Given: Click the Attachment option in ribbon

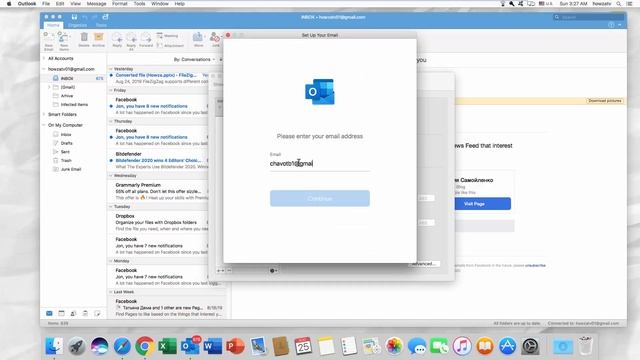Looking at the screenshot, I should (170, 45).
